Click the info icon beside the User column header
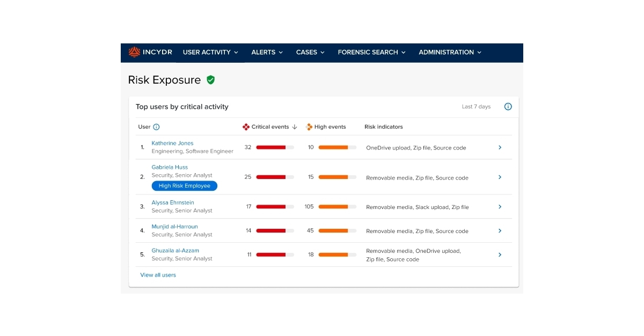The image size is (644, 336). 156,126
